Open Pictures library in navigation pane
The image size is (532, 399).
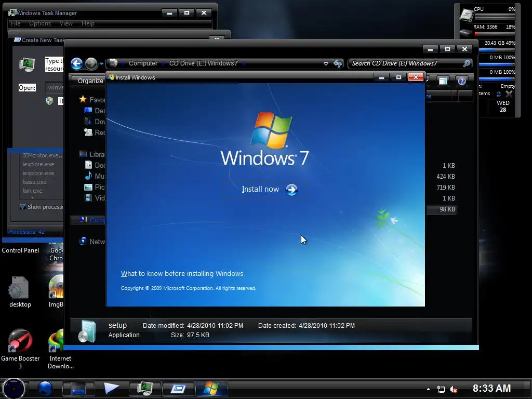pos(95,187)
